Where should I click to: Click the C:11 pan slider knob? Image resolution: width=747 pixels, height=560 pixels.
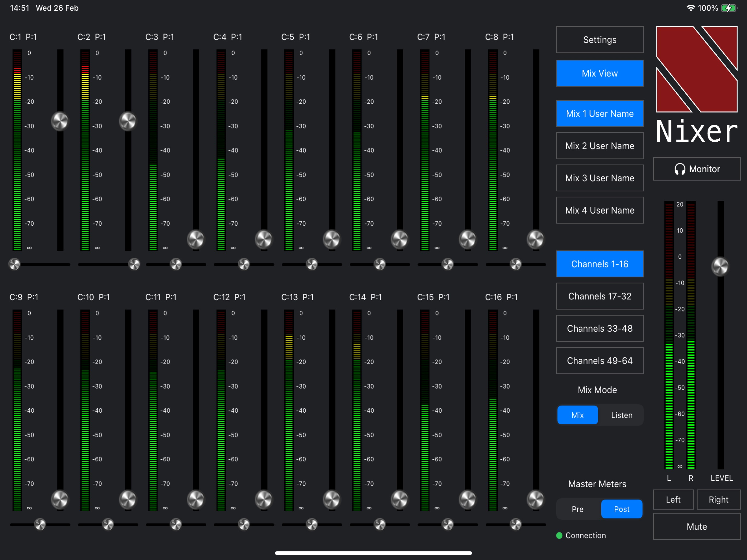(x=176, y=524)
